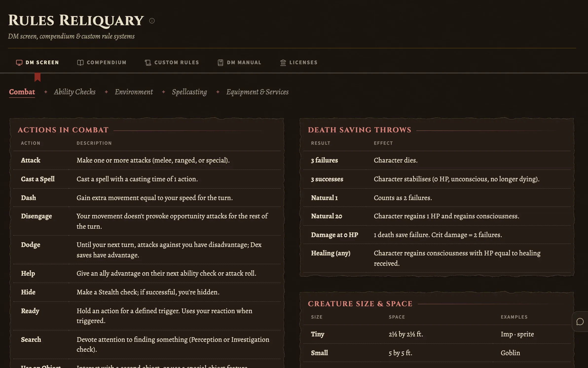The width and height of the screenshot is (588, 368).
Task: Click the ACTION column header
Action: pyautogui.click(x=31, y=143)
